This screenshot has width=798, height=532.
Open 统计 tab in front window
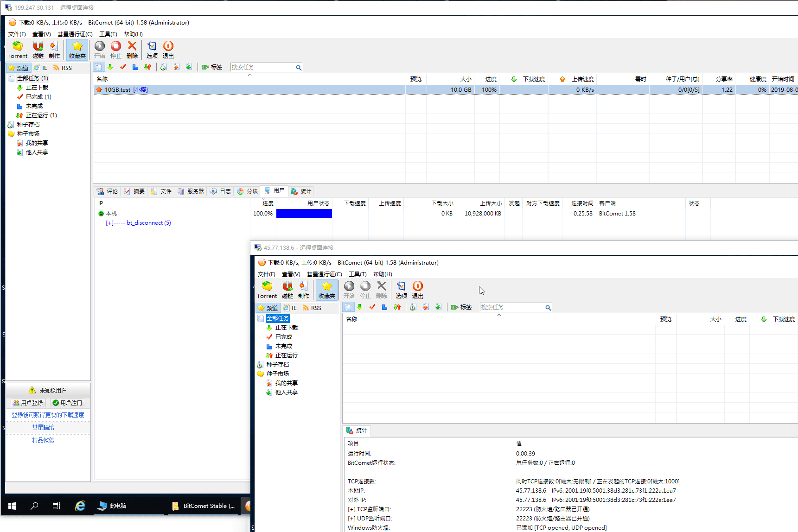[357, 431]
